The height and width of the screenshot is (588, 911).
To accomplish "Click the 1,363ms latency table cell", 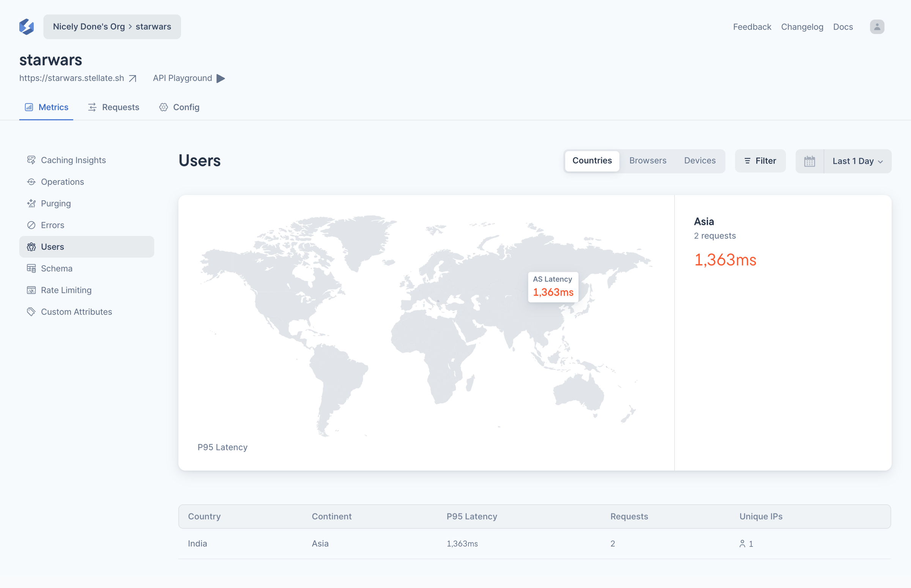I will (462, 544).
